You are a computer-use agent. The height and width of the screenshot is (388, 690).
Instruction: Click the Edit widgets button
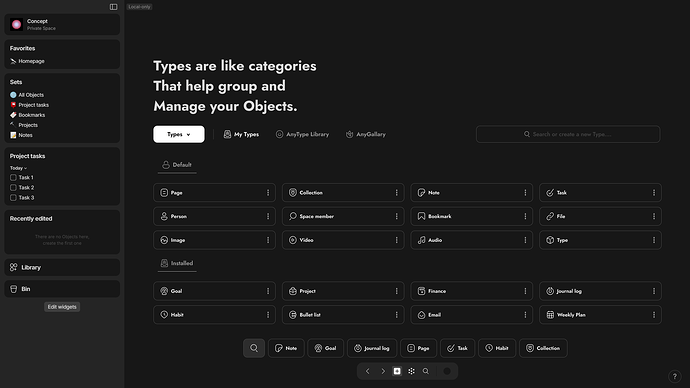point(62,307)
